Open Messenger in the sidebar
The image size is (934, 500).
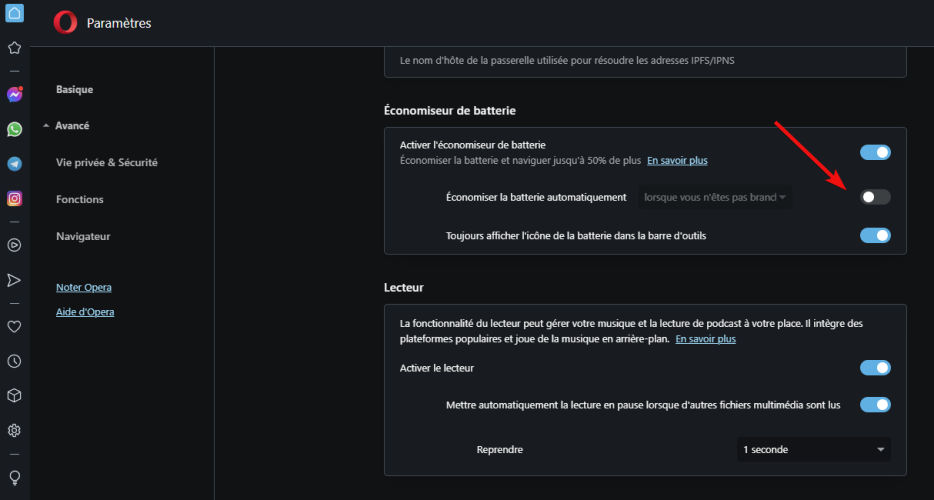(x=14, y=94)
